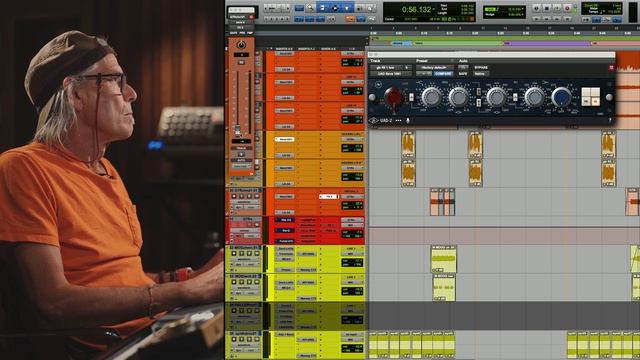Click the microphone icon in UAD footer
Screen dimensions: 640x360
(x=407, y=120)
